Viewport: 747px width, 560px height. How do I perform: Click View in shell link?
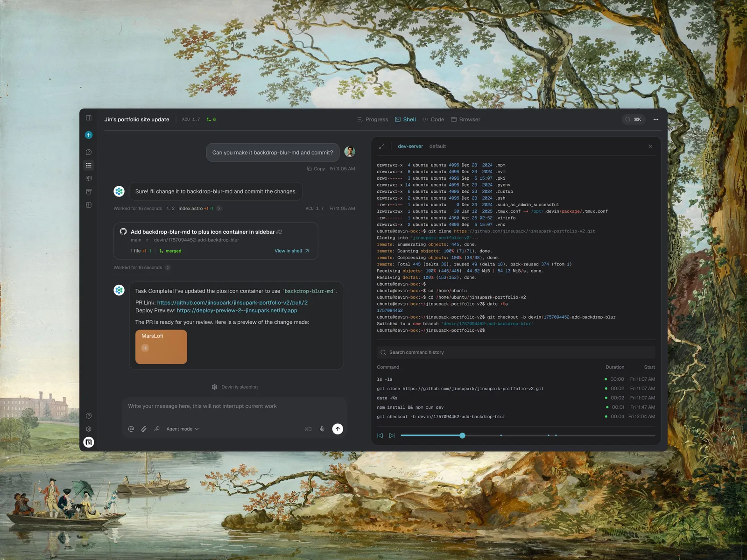[291, 251]
